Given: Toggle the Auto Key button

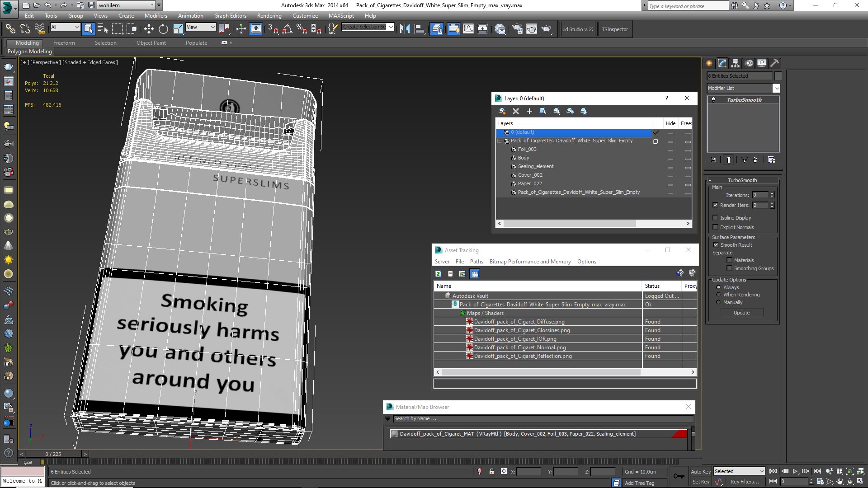Looking at the screenshot, I should [x=701, y=472].
